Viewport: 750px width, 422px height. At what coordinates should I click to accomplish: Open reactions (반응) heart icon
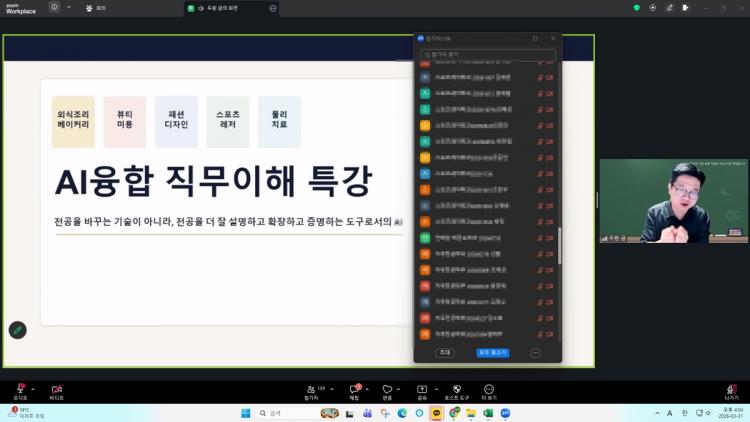tap(387, 389)
